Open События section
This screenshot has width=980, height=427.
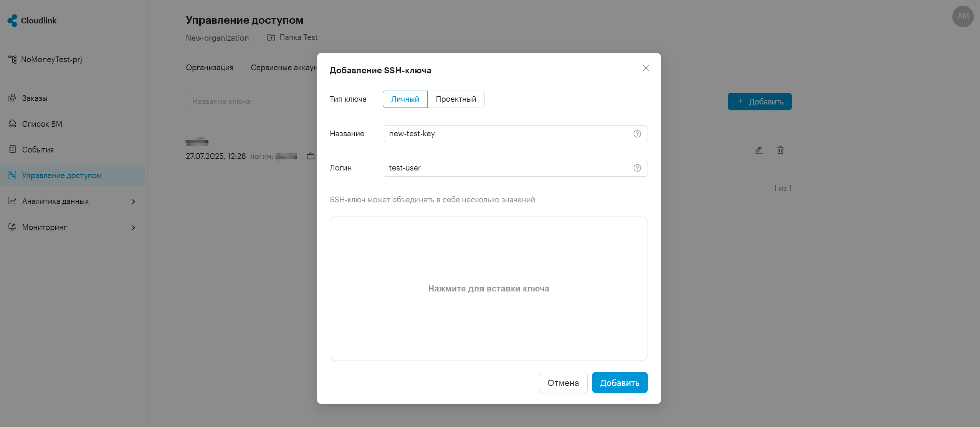(38, 150)
